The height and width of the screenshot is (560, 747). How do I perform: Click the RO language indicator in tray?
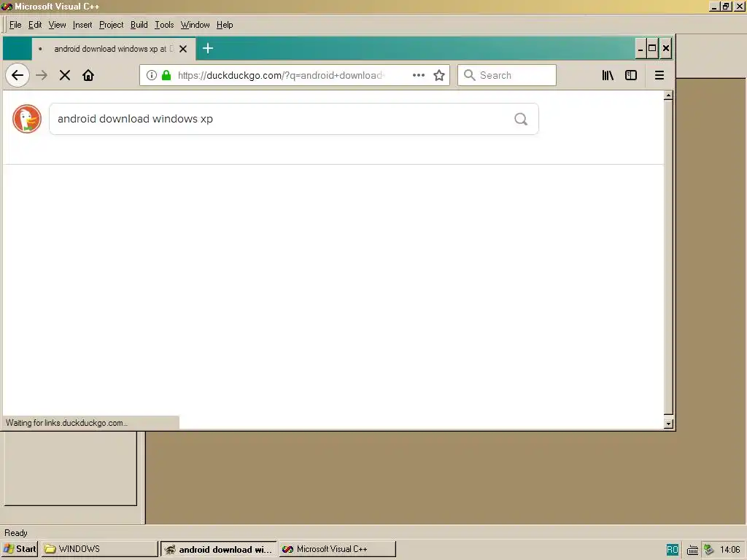672,550
